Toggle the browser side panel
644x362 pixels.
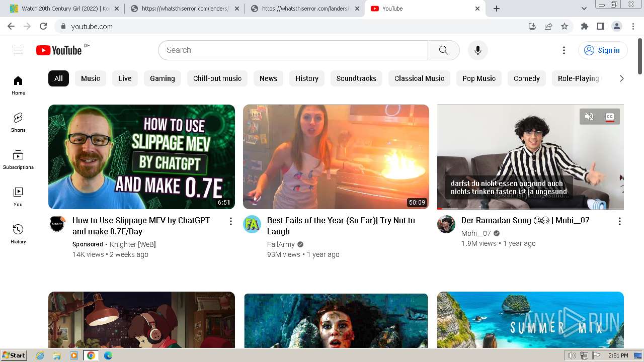point(600,26)
